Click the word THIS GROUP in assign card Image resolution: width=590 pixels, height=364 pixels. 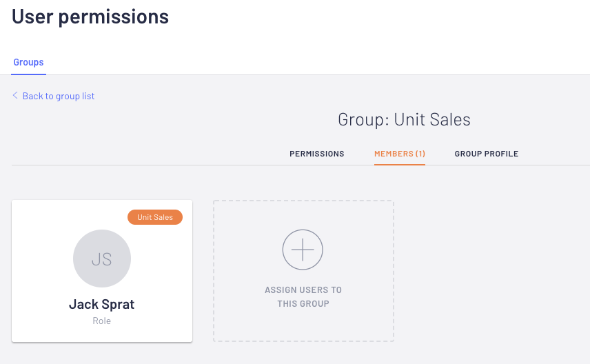[303, 304]
